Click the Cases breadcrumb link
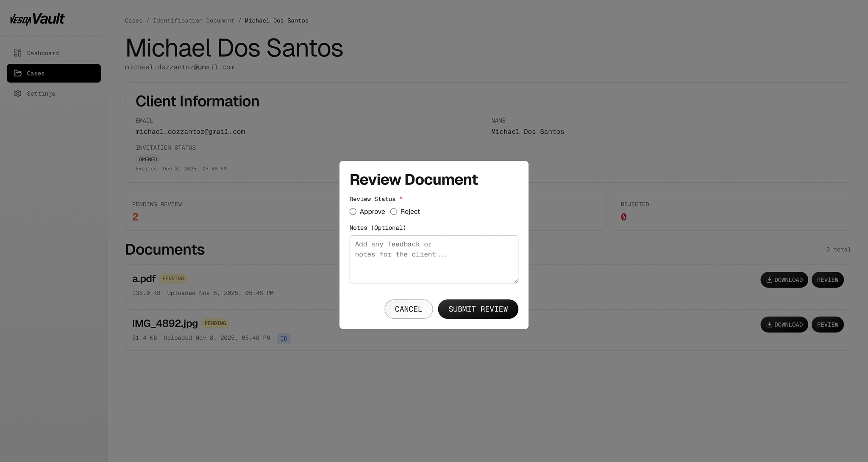The image size is (868, 462). (134, 20)
